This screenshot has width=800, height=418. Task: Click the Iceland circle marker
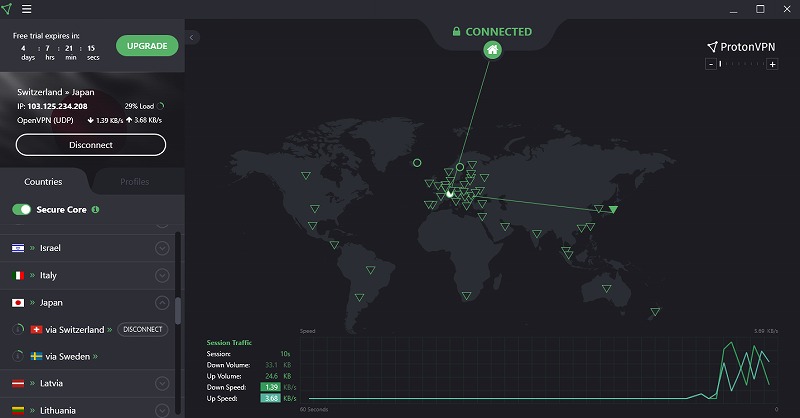tap(417, 163)
